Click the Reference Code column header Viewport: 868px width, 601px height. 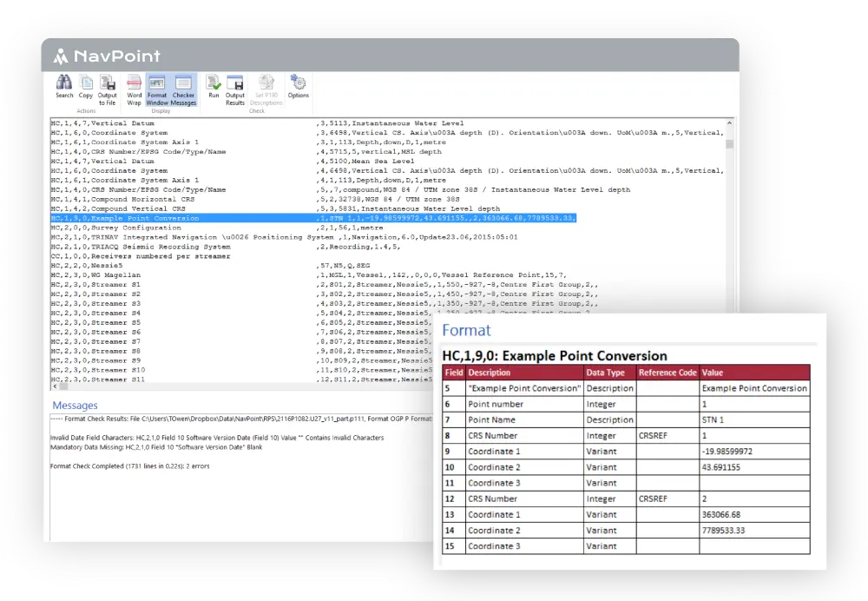(x=667, y=373)
